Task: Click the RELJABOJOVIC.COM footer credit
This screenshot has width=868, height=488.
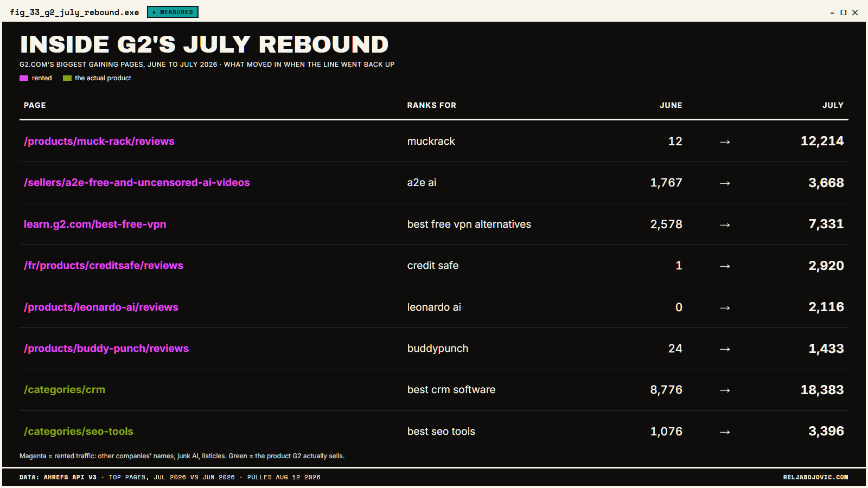Action: pyautogui.click(x=815, y=478)
